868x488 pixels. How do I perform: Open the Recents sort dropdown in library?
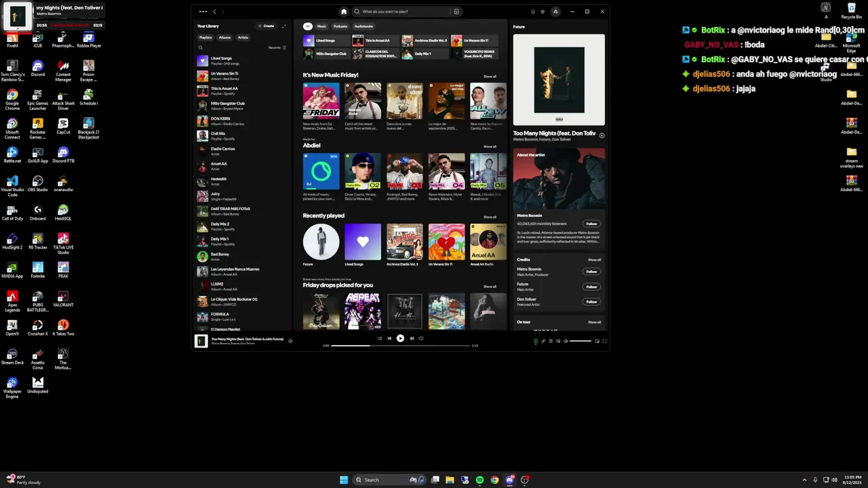click(x=277, y=48)
